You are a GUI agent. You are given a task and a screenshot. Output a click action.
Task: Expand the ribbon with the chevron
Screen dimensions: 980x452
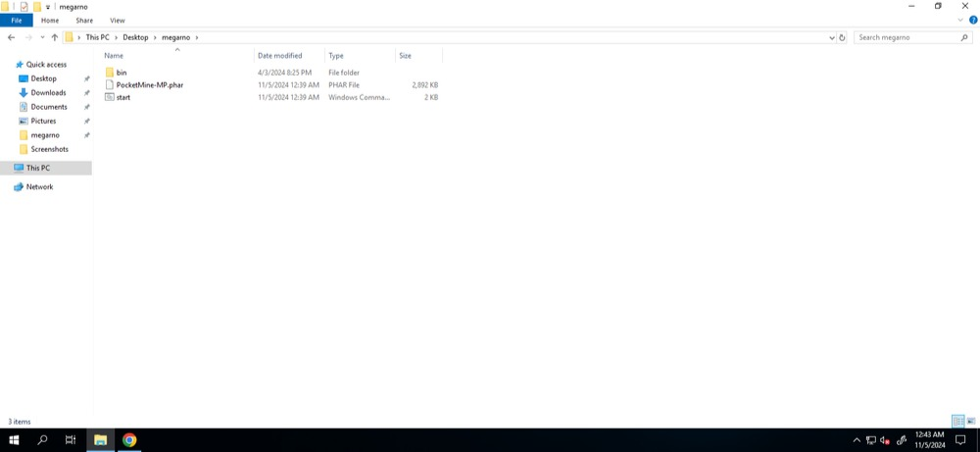(960, 20)
